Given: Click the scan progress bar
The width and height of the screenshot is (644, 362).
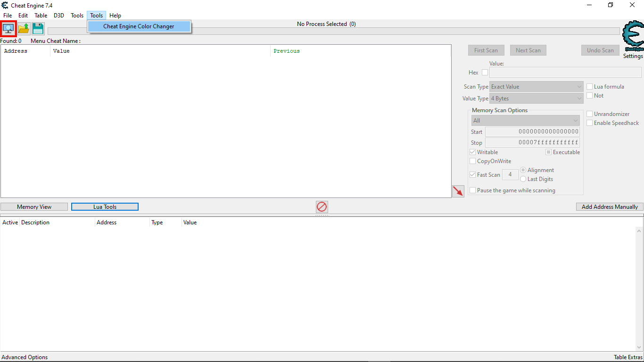Looking at the screenshot, I should pos(334,31).
